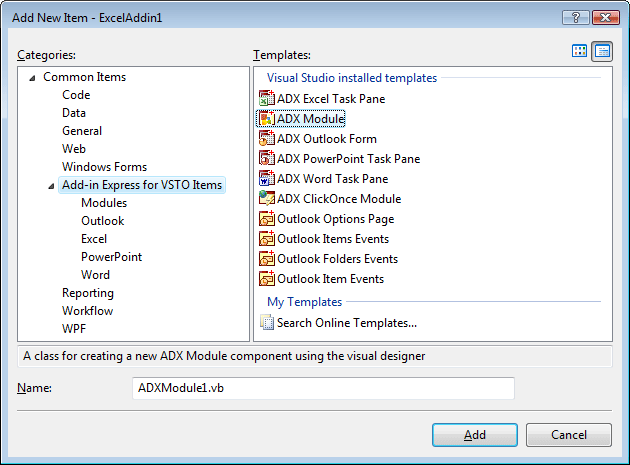Select the Windows Forms category
This screenshot has width=630, height=465.
[104, 167]
